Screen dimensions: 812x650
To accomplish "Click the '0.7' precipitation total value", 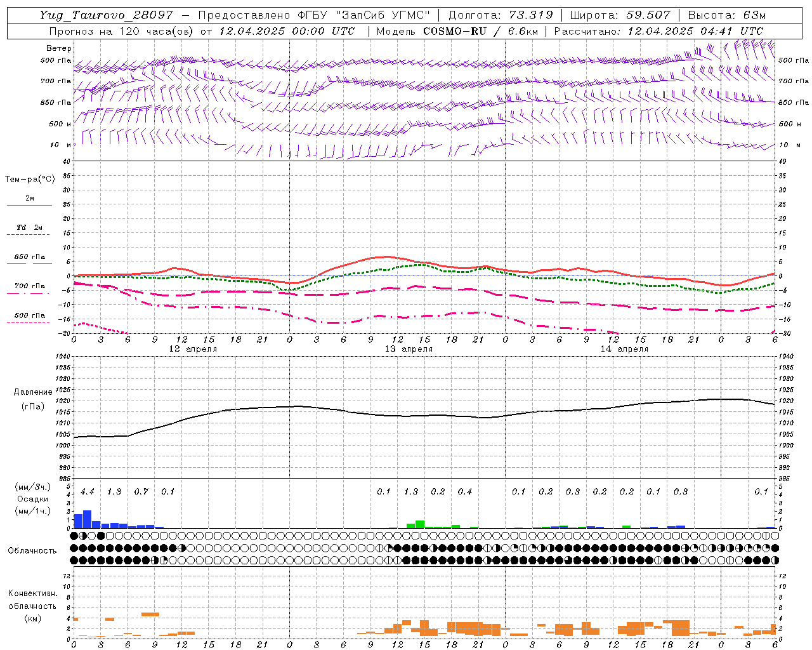I will pyautogui.click(x=141, y=492).
